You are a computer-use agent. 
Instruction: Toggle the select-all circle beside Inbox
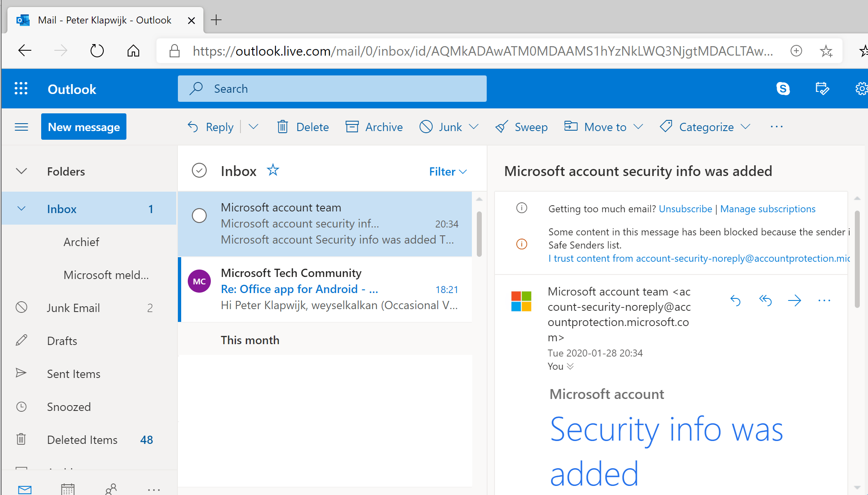[199, 171]
